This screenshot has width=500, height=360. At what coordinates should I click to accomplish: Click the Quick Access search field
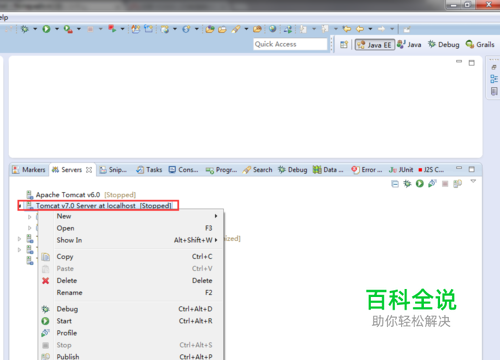(290, 44)
